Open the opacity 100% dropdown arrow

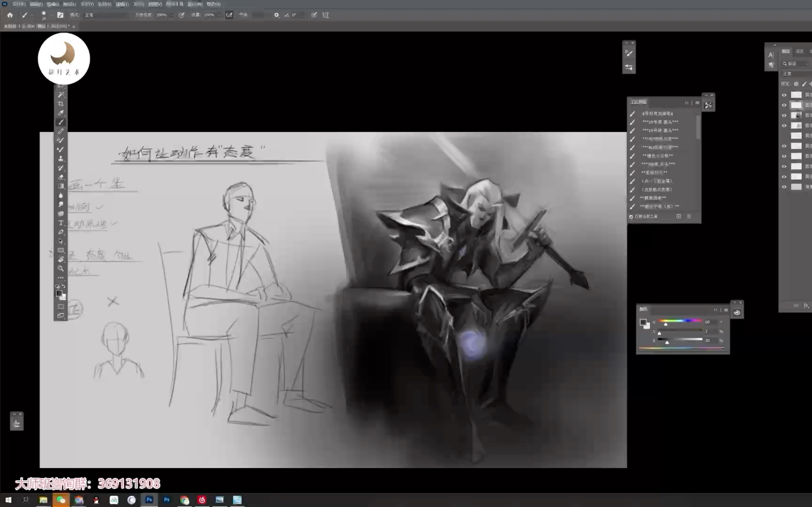coord(172,15)
